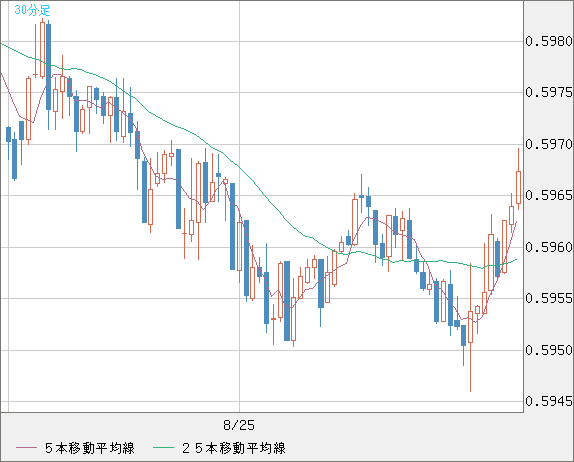Click the 0.5975 price axis label

pos(549,92)
